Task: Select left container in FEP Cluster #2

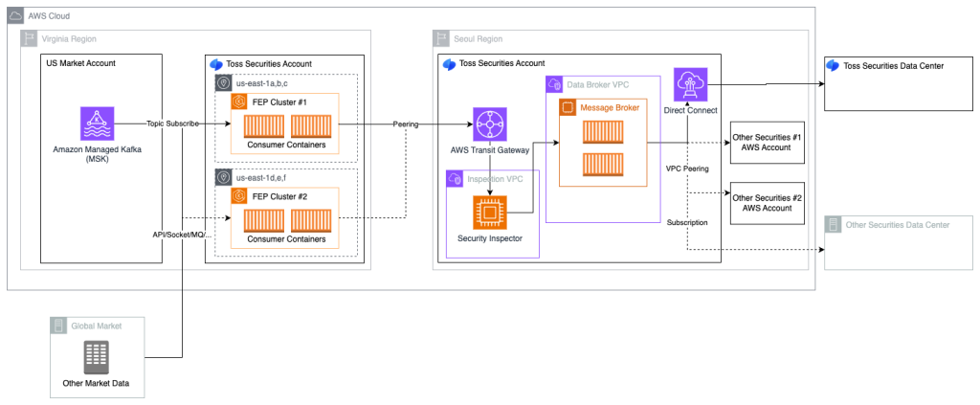Action: [264, 220]
